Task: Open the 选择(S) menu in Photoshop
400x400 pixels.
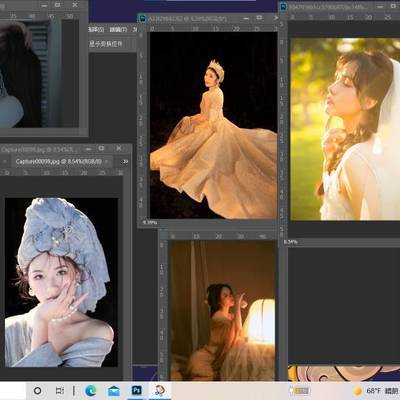Action: (x=96, y=30)
